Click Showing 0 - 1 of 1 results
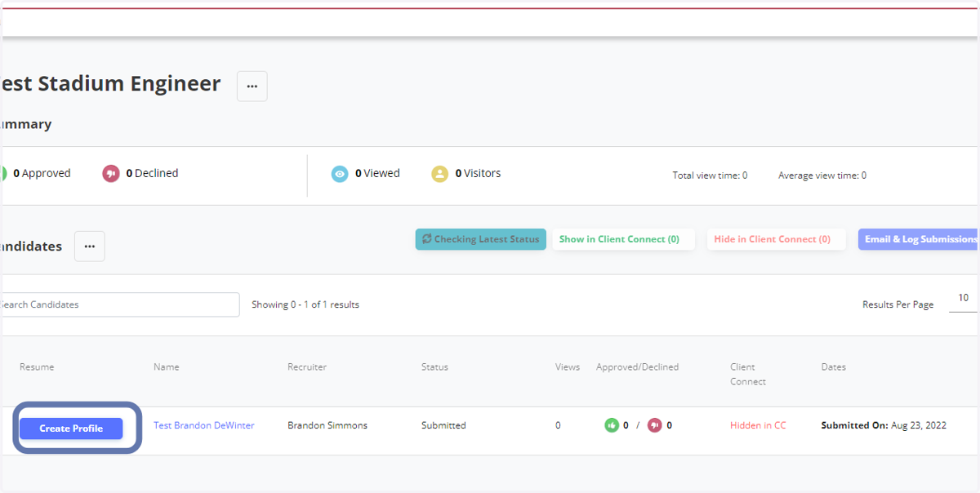The image size is (980, 493). click(x=305, y=304)
